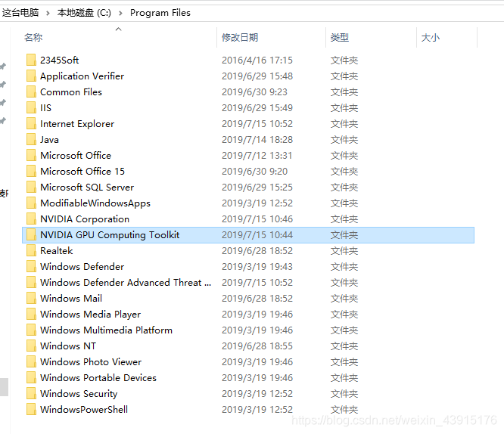The width and height of the screenshot is (504, 434).
Task: Click the date 2019/6/28 18:55
Action: 257,346
